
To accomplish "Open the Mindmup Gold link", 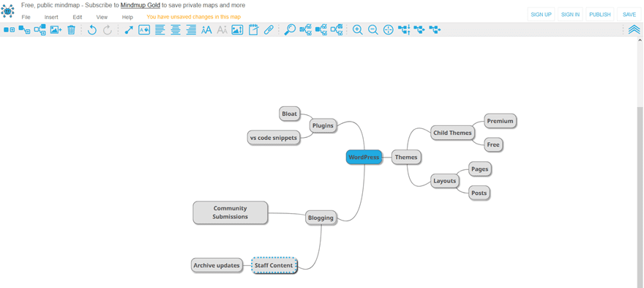I will (x=140, y=5).
